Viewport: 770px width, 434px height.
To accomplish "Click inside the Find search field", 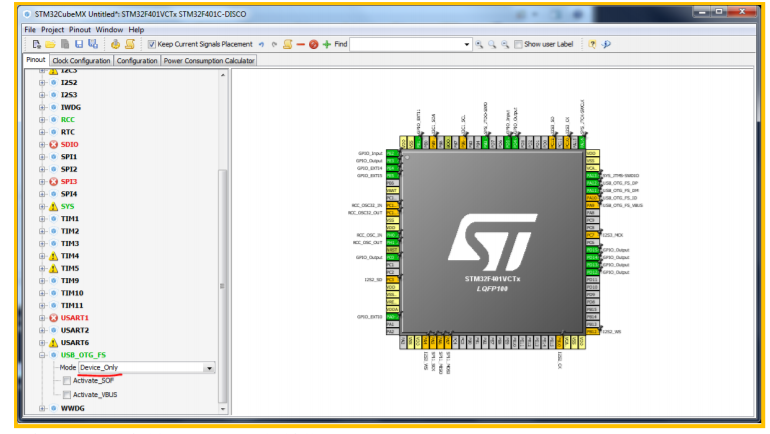I will (x=406, y=44).
